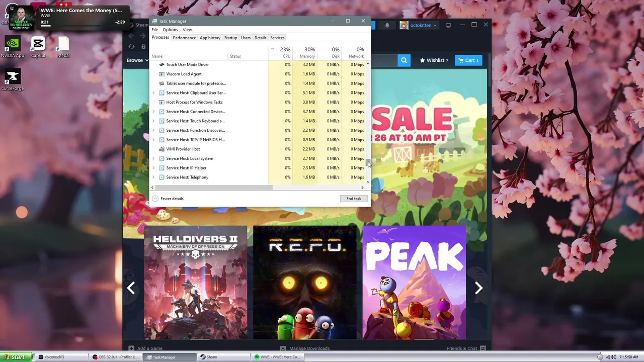Switch to the Details tab

[260, 38]
